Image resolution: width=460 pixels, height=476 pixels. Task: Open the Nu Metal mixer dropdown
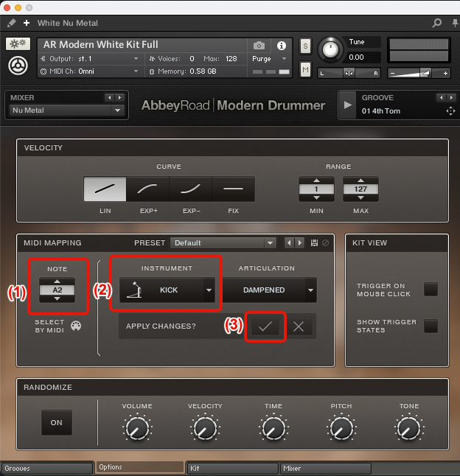coord(66,111)
